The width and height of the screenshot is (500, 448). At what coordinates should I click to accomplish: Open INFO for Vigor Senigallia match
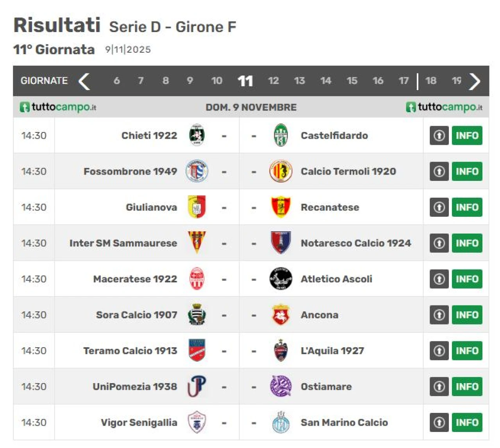[x=467, y=422]
